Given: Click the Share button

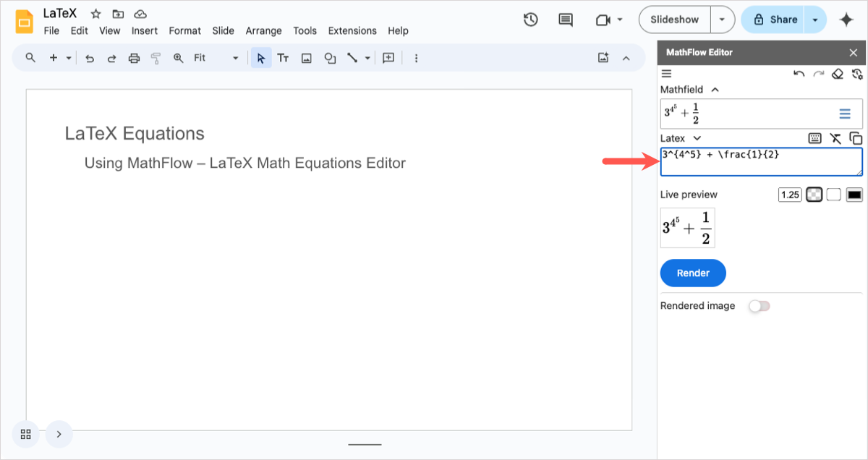Looking at the screenshot, I should 773,20.
